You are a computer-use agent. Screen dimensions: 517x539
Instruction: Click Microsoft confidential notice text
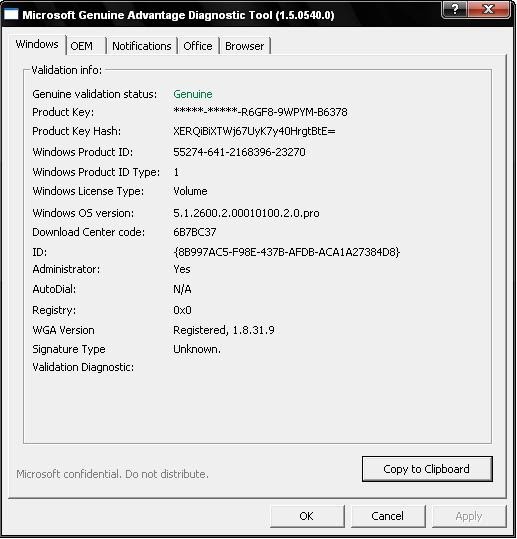[112, 474]
